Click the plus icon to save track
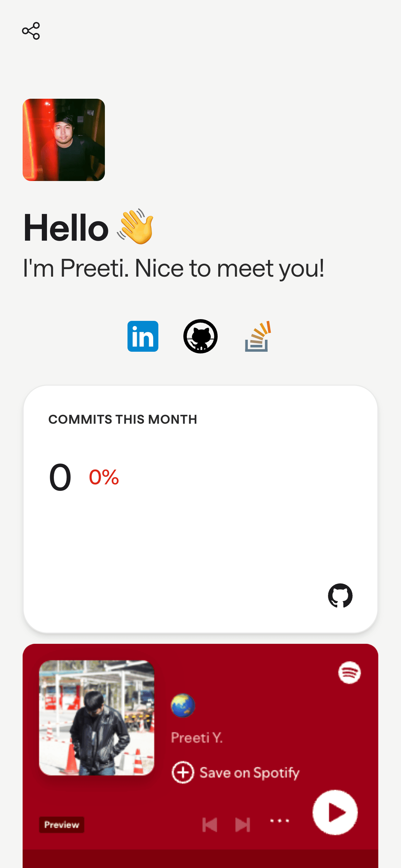Image resolution: width=401 pixels, height=868 pixels. point(183,772)
